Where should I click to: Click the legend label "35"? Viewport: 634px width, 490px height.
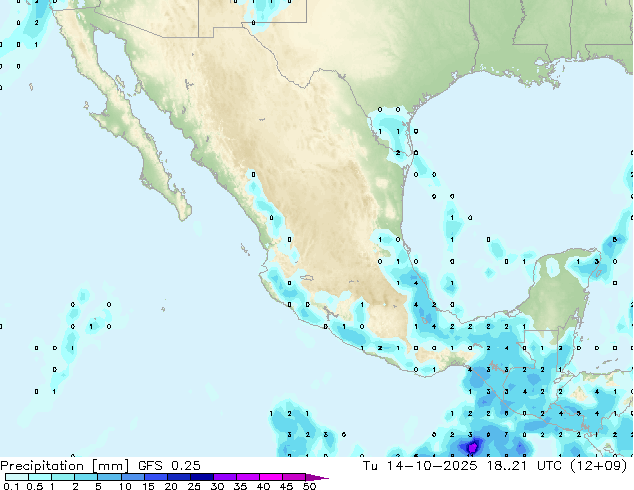coord(240,486)
